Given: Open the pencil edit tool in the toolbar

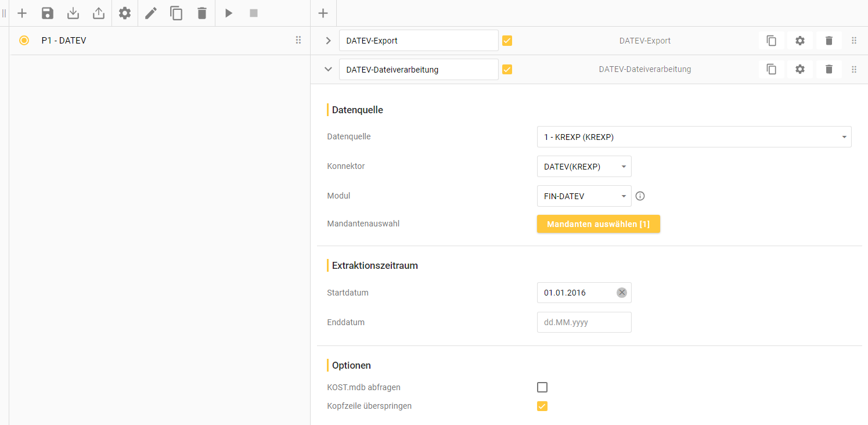Looking at the screenshot, I should coord(150,13).
